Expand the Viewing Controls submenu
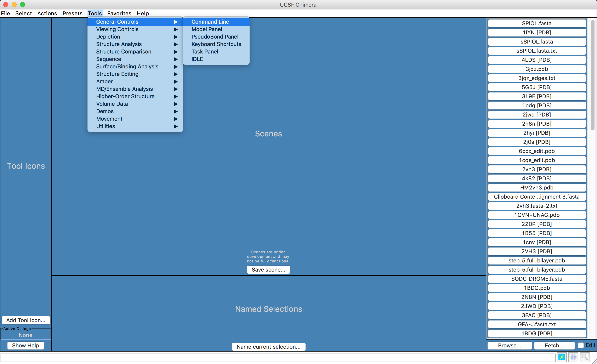This screenshot has width=597, height=364. pyautogui.click(x=135, y=29)
